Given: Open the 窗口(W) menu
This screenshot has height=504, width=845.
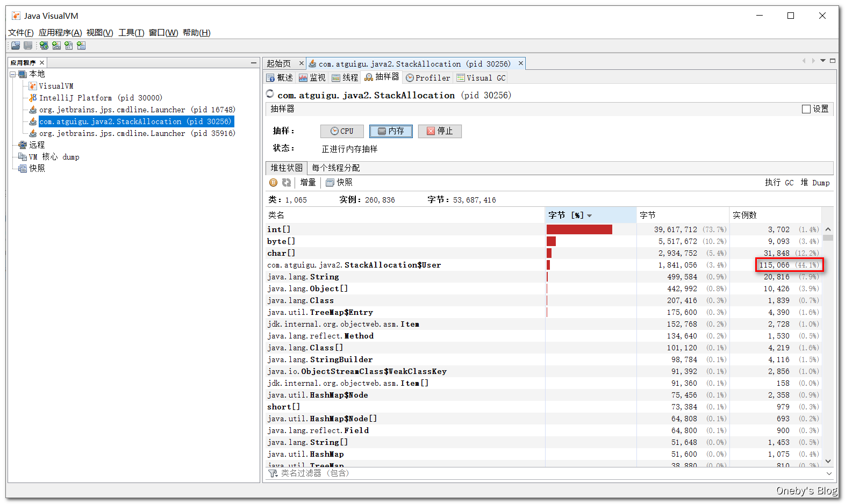Looking at the screenshot, I should pyautogui.click(x=163, y=33).
